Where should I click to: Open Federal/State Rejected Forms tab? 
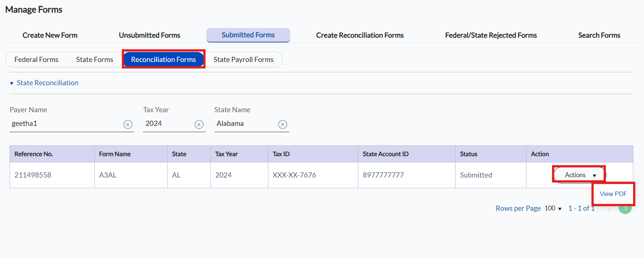pyautogui.click(x=491, y=35)
